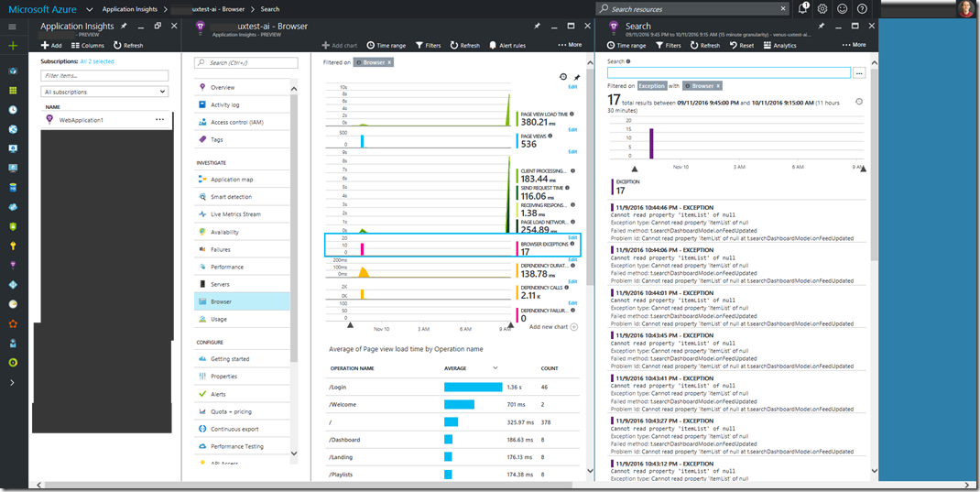The width and height of the screenshot is (980, 492).
Task: Click Reset in the Search blade toolbar
Action: pyautogui.click(x=742, y=45)
